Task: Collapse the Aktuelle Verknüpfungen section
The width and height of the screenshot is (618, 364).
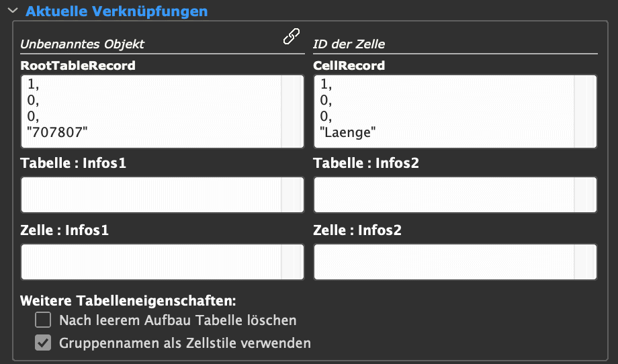Action: point(13,11)
